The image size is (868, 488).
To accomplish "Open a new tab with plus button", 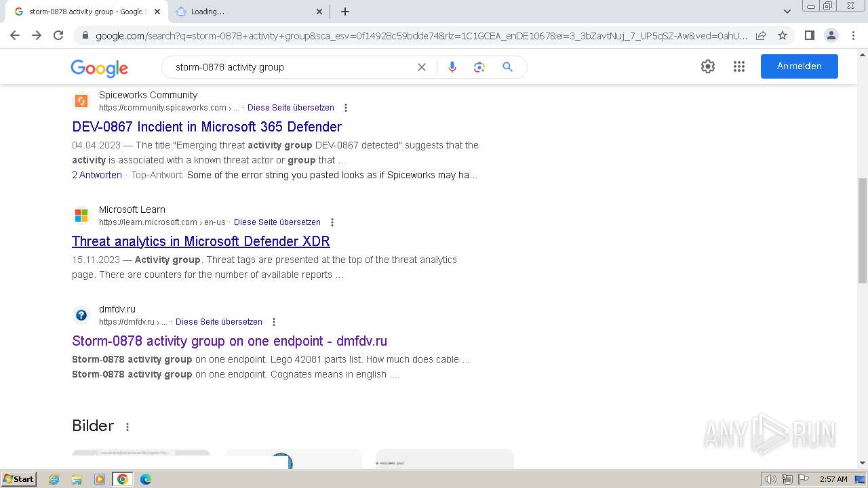I will click(345, 12).
